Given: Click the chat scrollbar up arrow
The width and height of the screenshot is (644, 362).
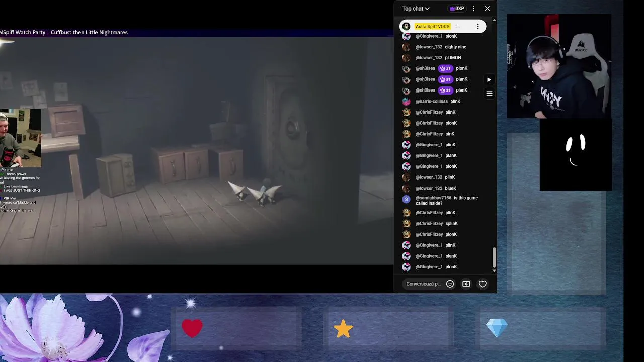Looking at the screenshot, I should [494, 21].
